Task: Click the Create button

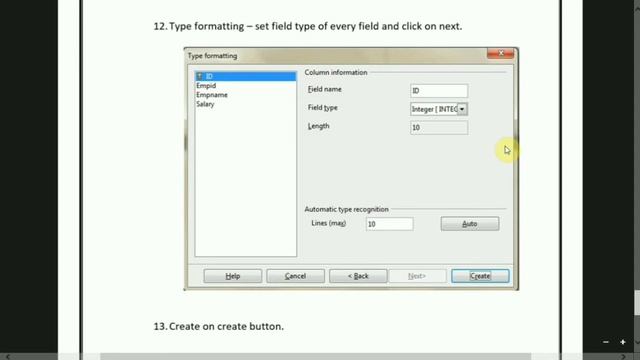Action: click(x=480, y=276)
